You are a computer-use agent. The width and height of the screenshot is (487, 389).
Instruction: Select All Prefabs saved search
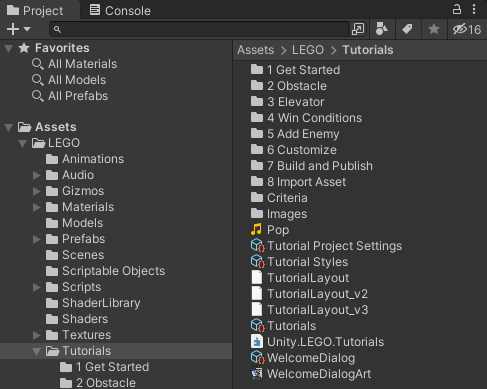[x=70, y=96]
